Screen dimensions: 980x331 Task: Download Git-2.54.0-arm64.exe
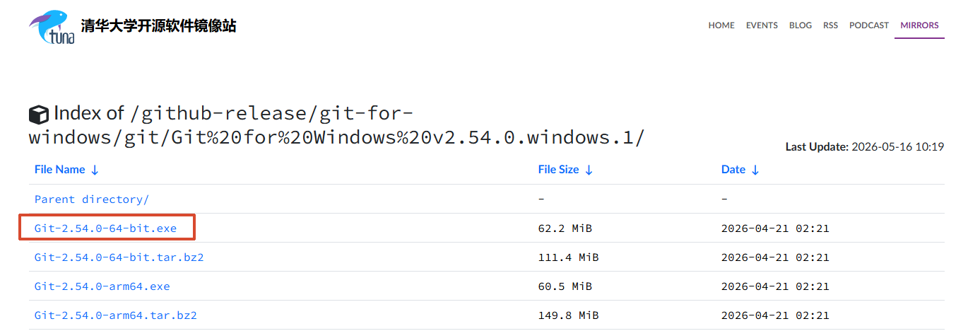coord(102,286)
